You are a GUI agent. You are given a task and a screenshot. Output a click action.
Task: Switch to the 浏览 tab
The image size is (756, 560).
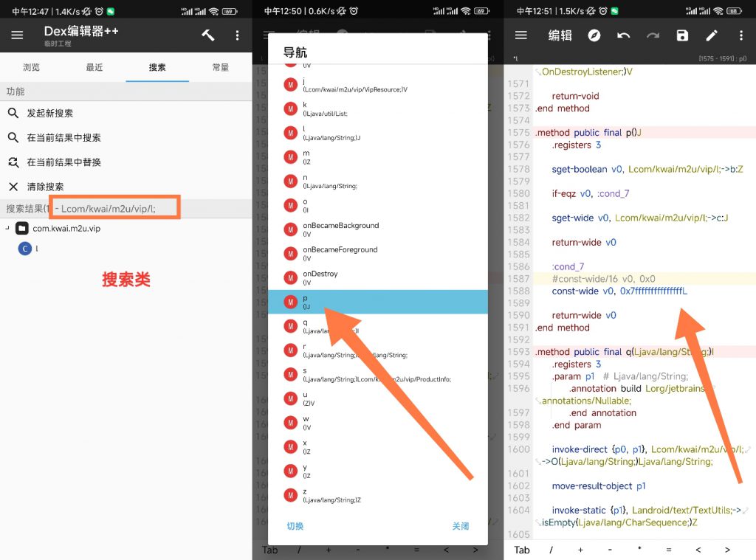[31, 67]
